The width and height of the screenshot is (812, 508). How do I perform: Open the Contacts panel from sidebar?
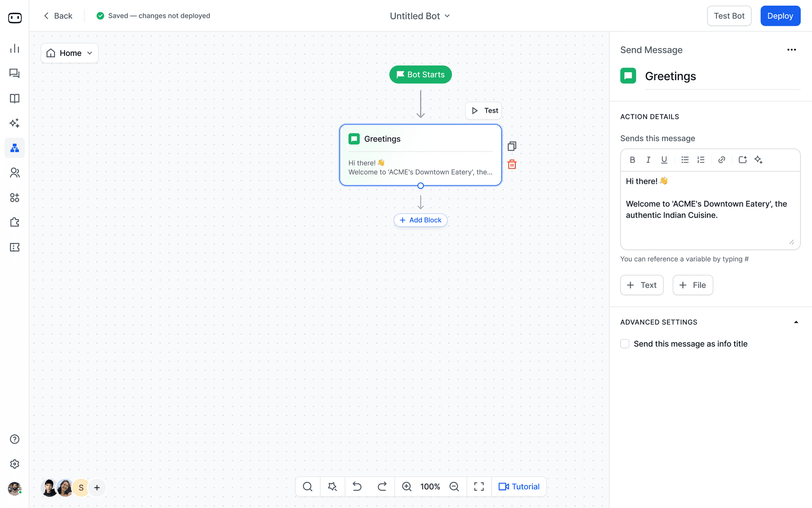14,173
